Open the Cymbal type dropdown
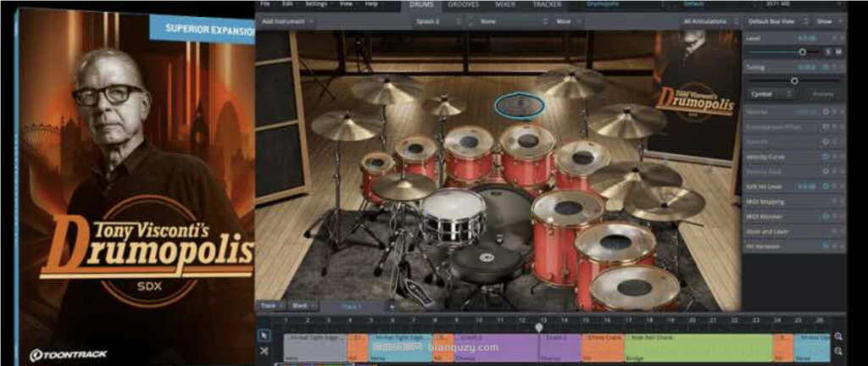 point(771,94)
